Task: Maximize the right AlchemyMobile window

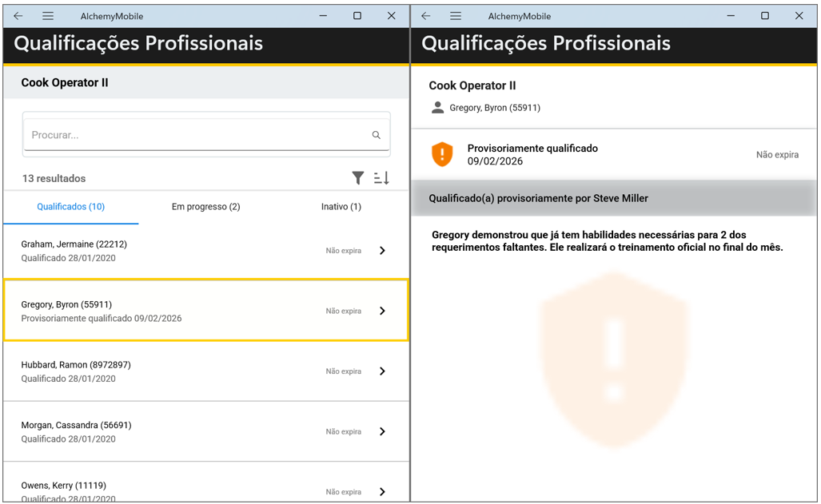Action: coord(765,16)
